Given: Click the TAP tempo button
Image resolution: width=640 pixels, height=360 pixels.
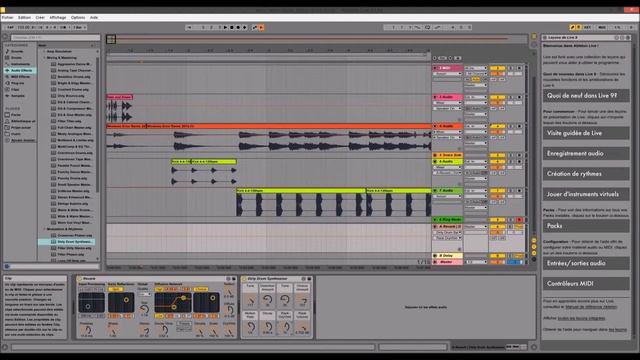Looking at the screenshot, I should (x=10, y=27).
